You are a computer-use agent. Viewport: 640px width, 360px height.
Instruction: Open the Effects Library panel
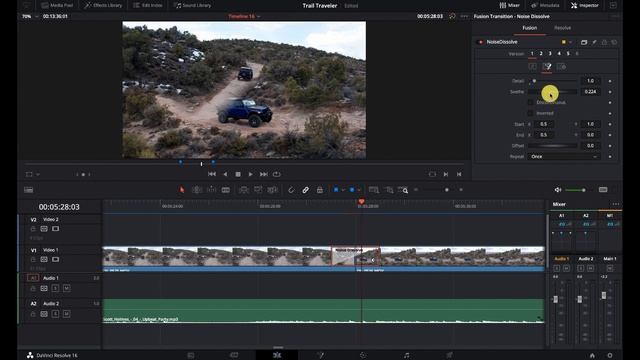[103, 5]
